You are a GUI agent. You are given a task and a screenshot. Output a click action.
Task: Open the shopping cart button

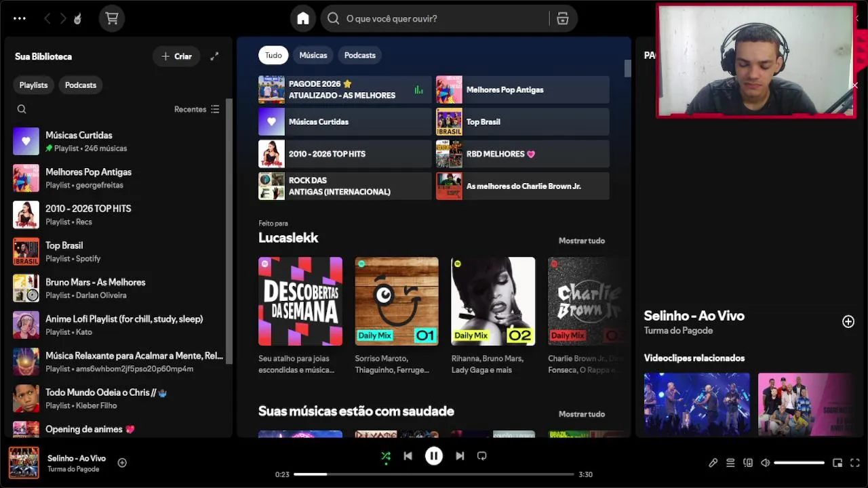112,18
